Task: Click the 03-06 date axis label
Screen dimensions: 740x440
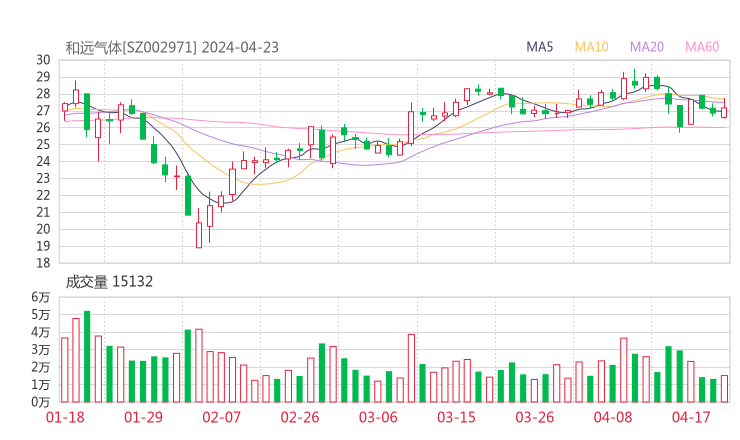Action: pyautogui.click(x=378, y=417)
